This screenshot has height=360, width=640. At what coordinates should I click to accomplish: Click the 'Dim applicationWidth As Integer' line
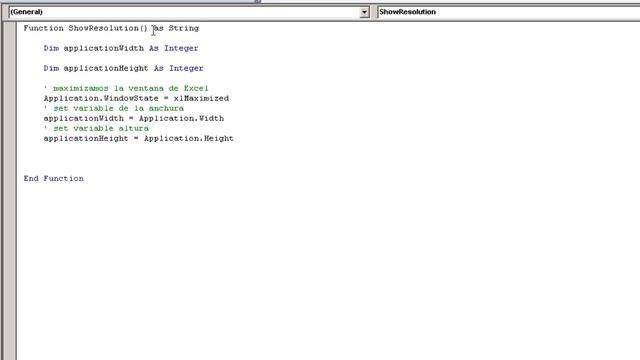click(x=121, y=48)
